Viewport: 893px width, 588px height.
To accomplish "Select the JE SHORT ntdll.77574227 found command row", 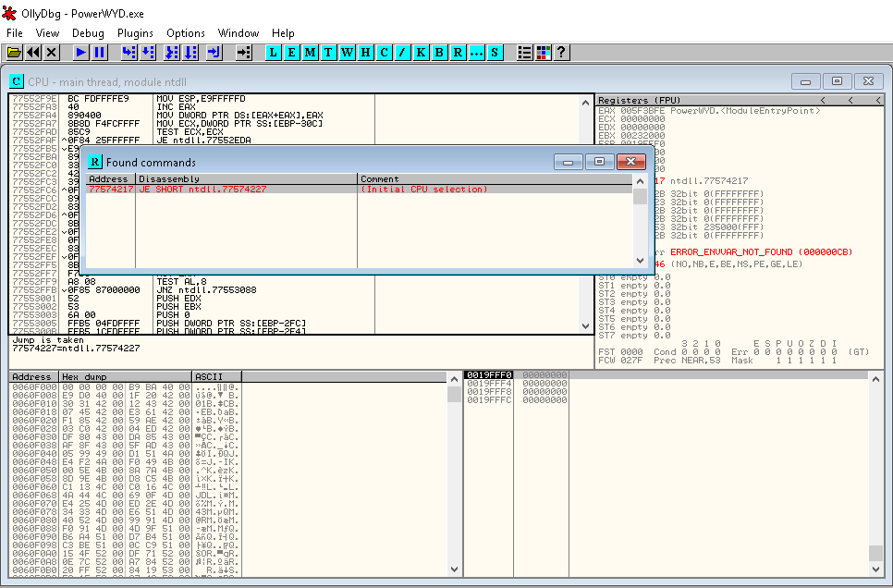I will click(x=359, y=190).
